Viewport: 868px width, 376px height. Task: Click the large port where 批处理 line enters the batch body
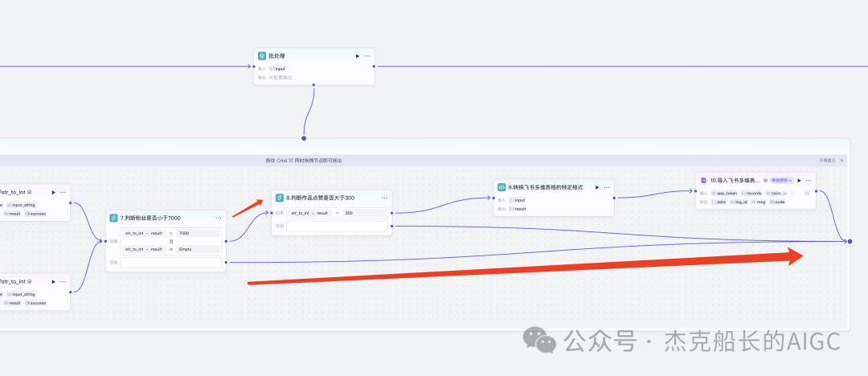click(303, 138)
